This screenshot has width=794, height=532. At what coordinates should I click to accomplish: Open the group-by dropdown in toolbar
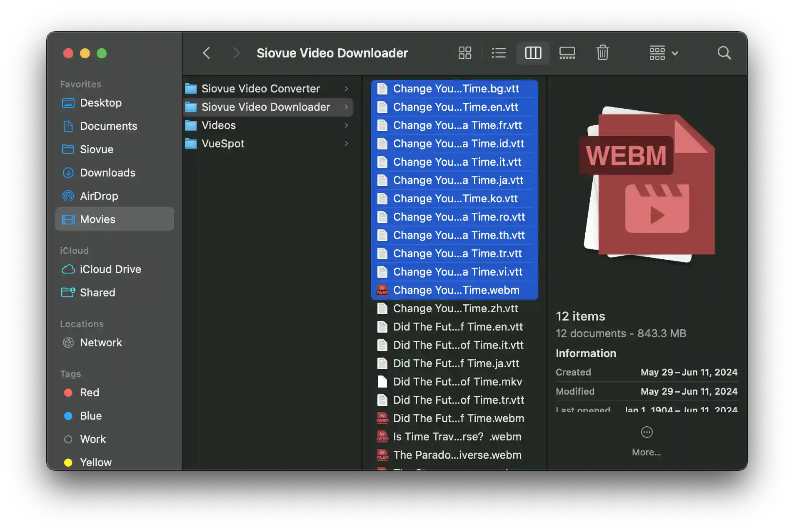coord(664,53)
